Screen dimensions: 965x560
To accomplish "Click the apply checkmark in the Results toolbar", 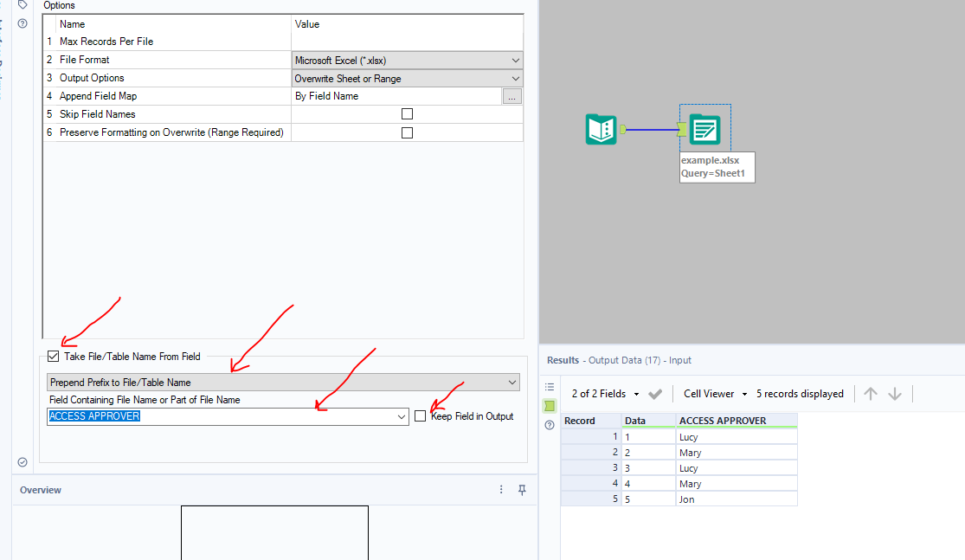I will [x=655, y=393].
